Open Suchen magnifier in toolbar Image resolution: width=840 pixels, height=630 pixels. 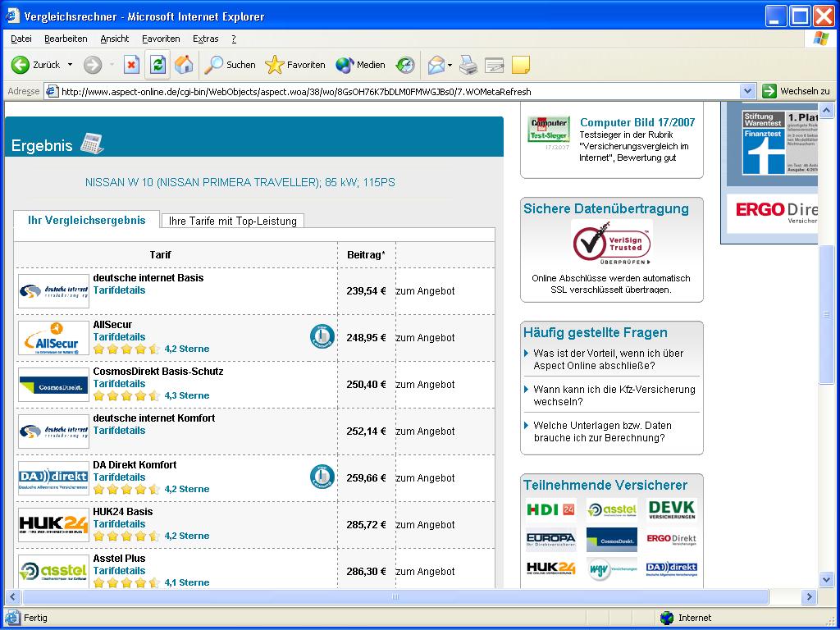click(230, 65)
